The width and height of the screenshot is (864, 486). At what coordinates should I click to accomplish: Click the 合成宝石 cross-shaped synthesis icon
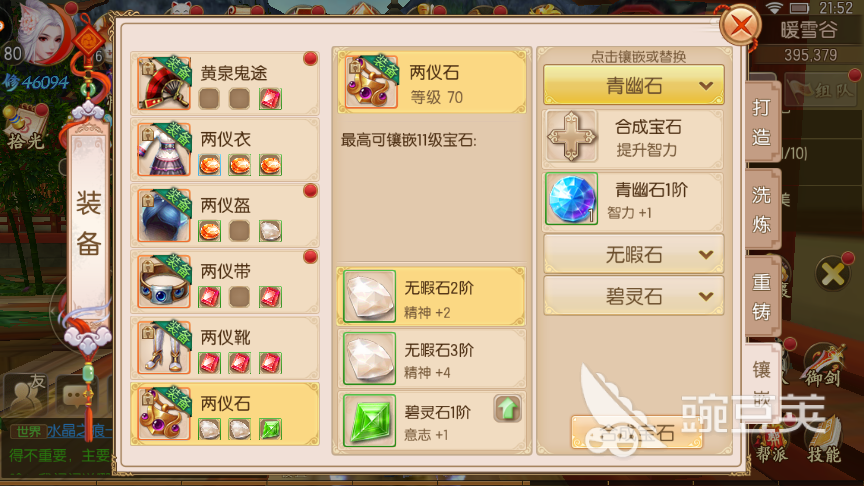point(571,136)
